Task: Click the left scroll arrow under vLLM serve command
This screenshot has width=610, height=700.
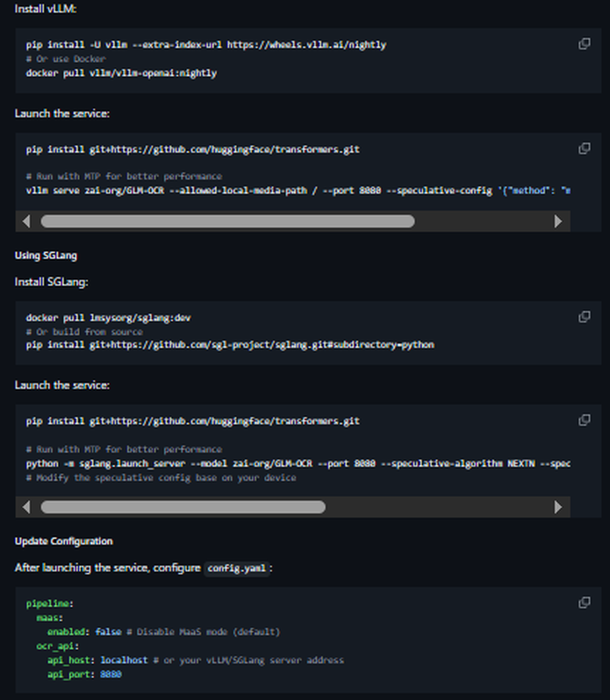Action: point(27,221)
